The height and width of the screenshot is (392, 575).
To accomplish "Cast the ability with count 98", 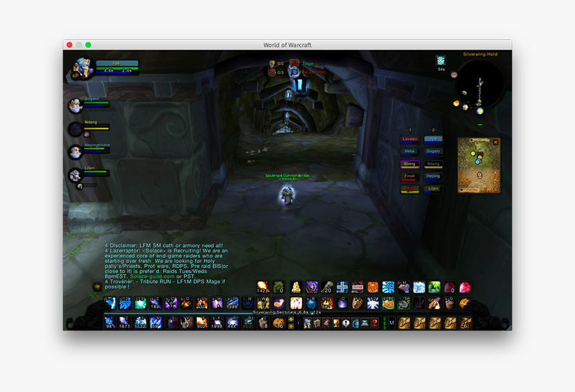I will pyautogui.click(x=110, y=323).
